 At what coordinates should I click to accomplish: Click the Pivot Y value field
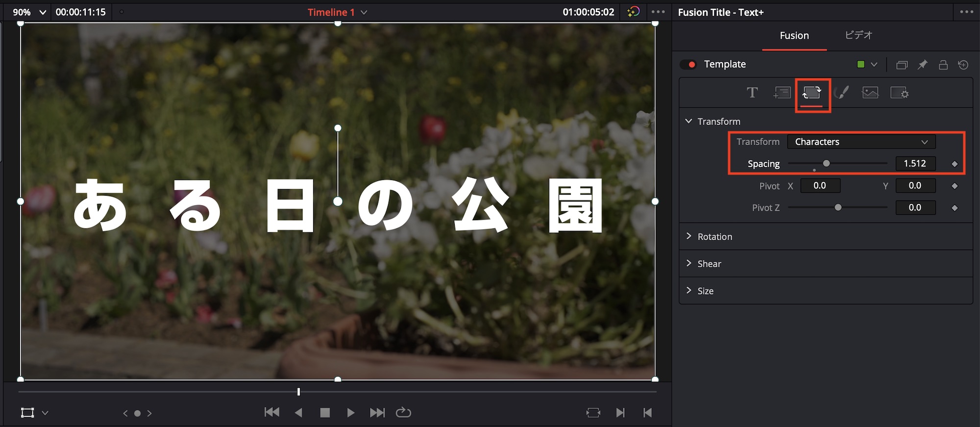pos(915,186)
